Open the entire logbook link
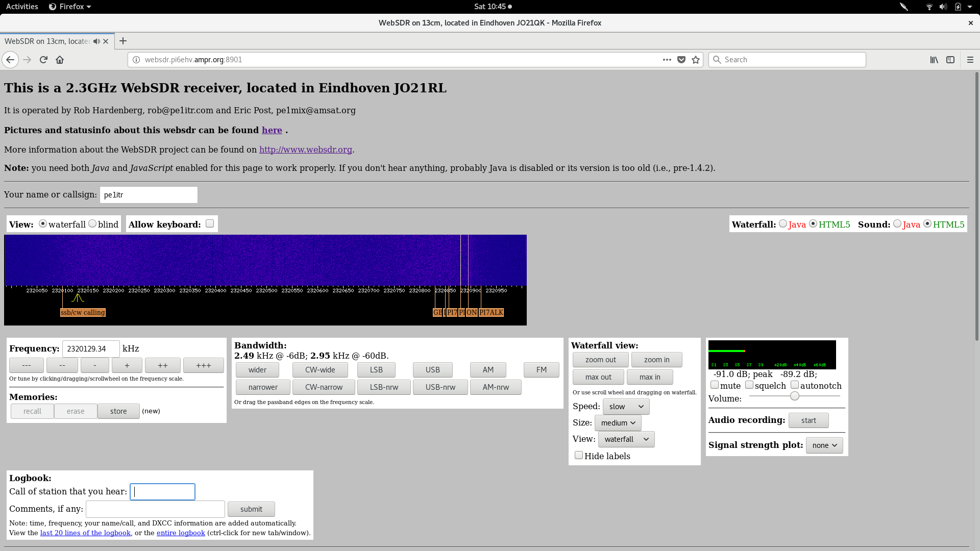 pos(181,533)
